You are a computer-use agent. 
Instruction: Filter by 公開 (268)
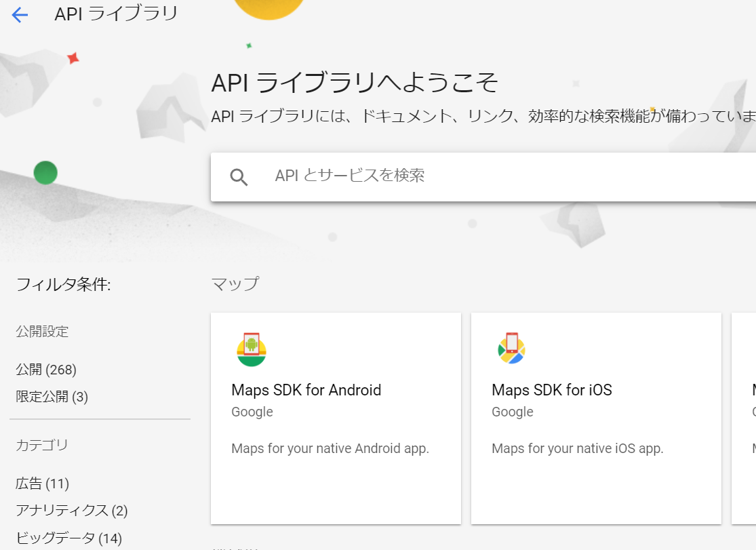[x=46, y=370]
